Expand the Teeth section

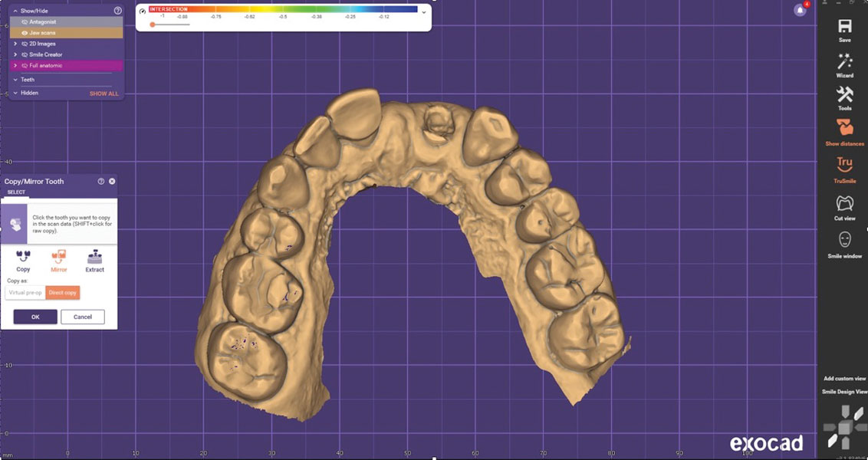point(15,80)
